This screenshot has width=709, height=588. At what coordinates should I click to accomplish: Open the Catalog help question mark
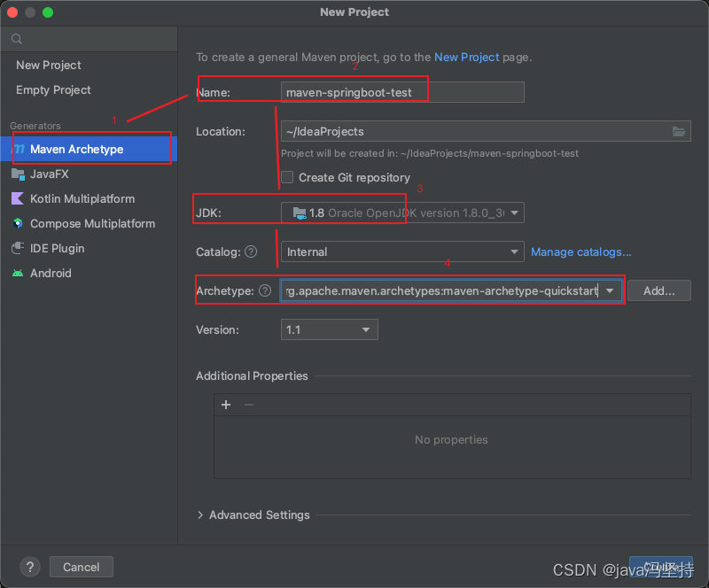(251, 251)
